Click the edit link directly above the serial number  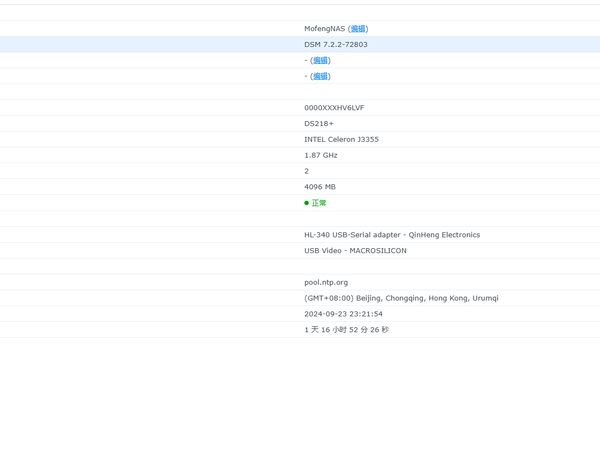pyautogui.click(x=320, y=76)
